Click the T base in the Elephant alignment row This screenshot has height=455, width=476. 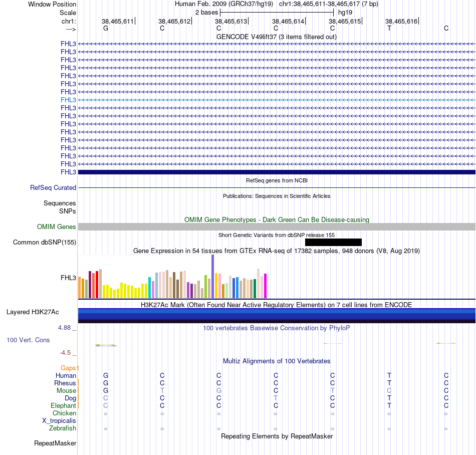[x=389, y=405]
